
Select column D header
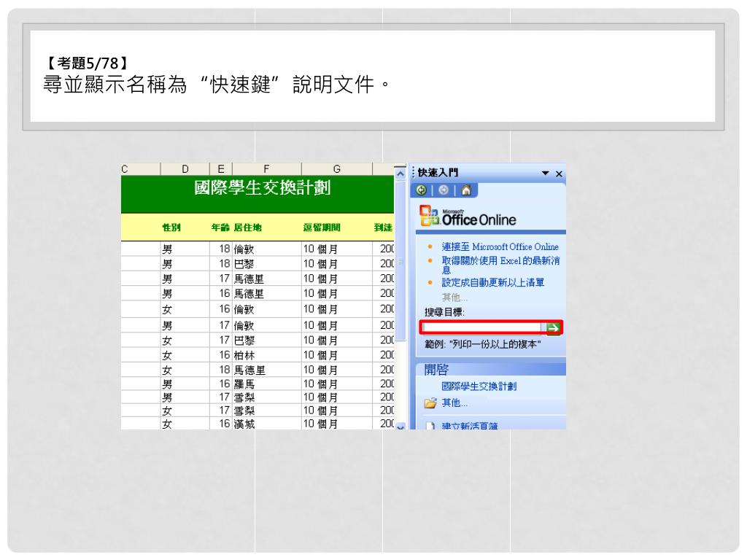pos(185,169)
